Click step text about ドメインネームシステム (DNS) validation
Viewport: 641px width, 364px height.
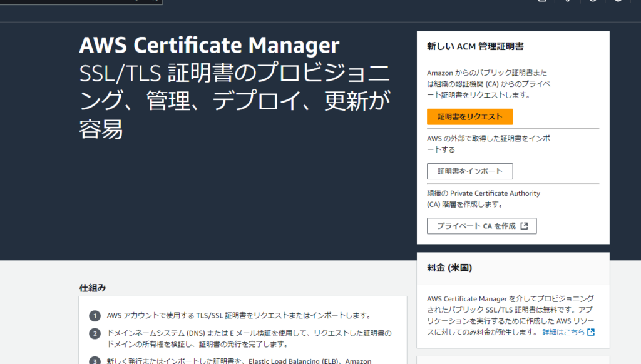point(249,339)
